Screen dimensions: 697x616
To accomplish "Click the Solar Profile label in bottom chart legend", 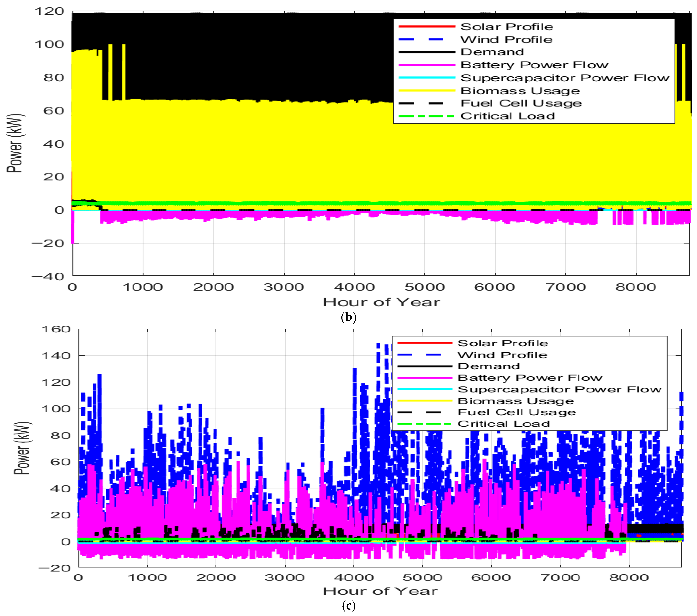I will 503,343.
